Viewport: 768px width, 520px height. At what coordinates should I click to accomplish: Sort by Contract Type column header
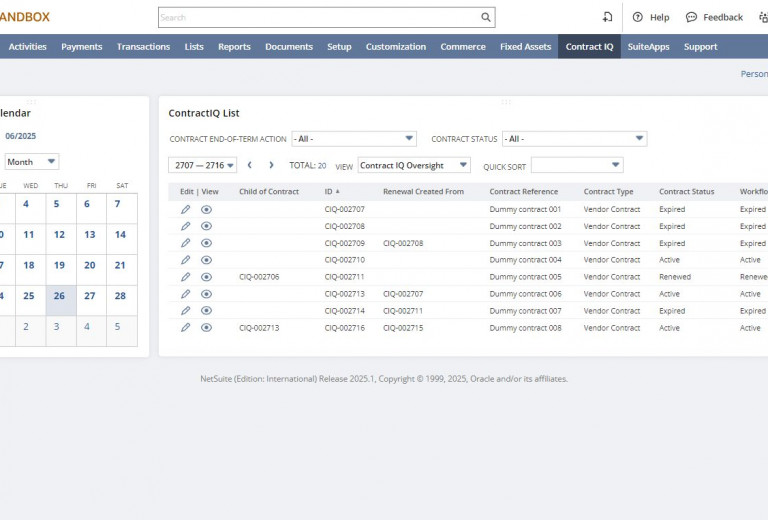point(608,191)
